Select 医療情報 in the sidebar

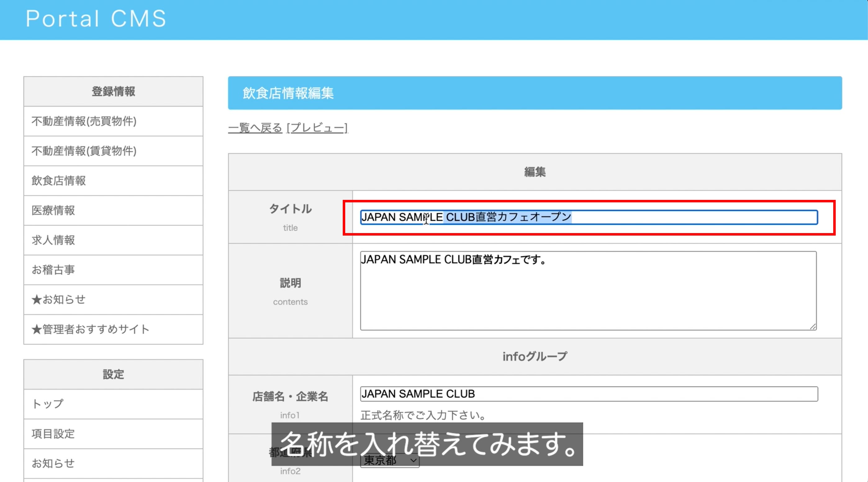(x=113, y=210)
